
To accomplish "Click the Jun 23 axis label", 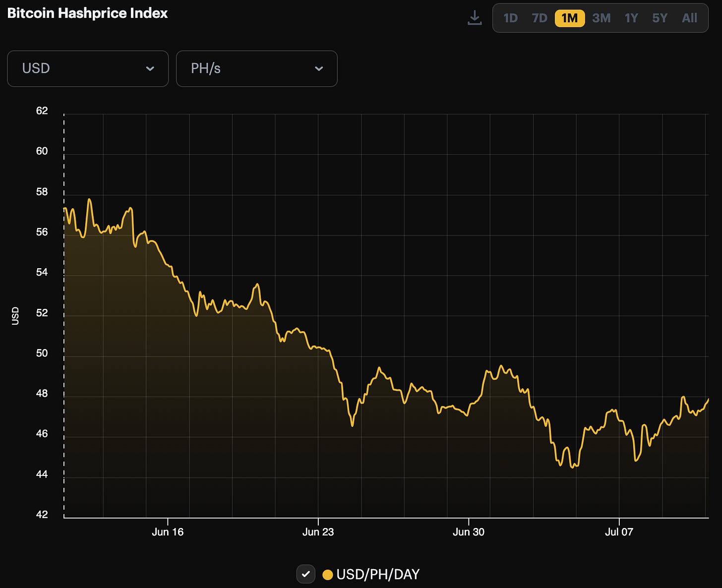I will [x=318, y=532].
